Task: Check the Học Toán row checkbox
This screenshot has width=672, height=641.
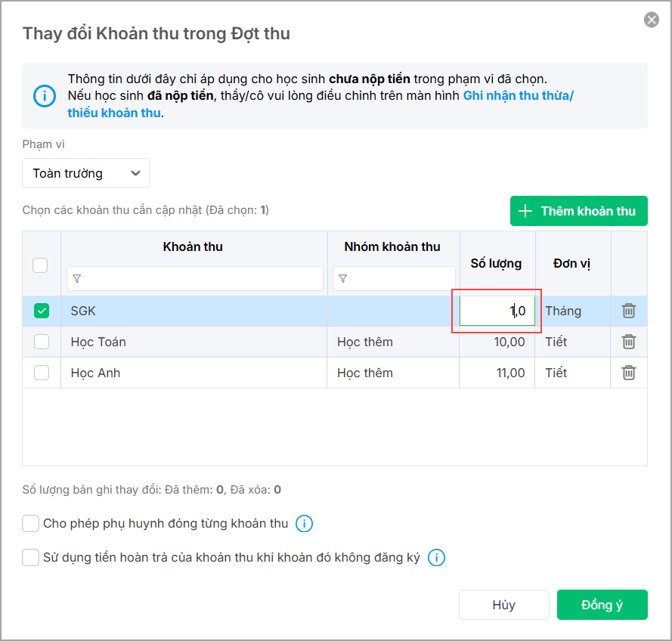Action: click(42, 342)
